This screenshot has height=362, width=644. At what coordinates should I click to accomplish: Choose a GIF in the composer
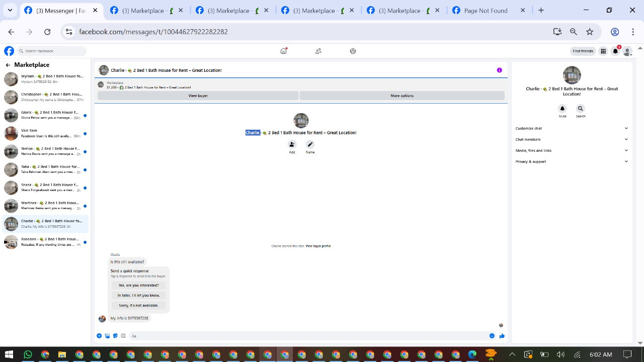123,336
